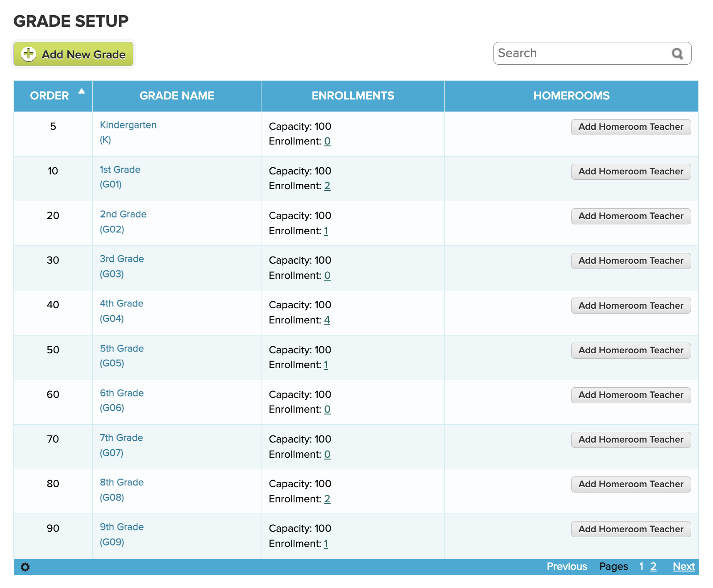713x588 pixels.
Task: Select page 1 in pagination
Action: [x=641, y=567]
